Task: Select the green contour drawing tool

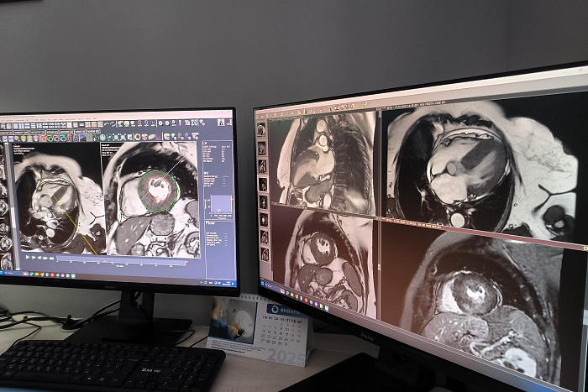Action: 50,139
